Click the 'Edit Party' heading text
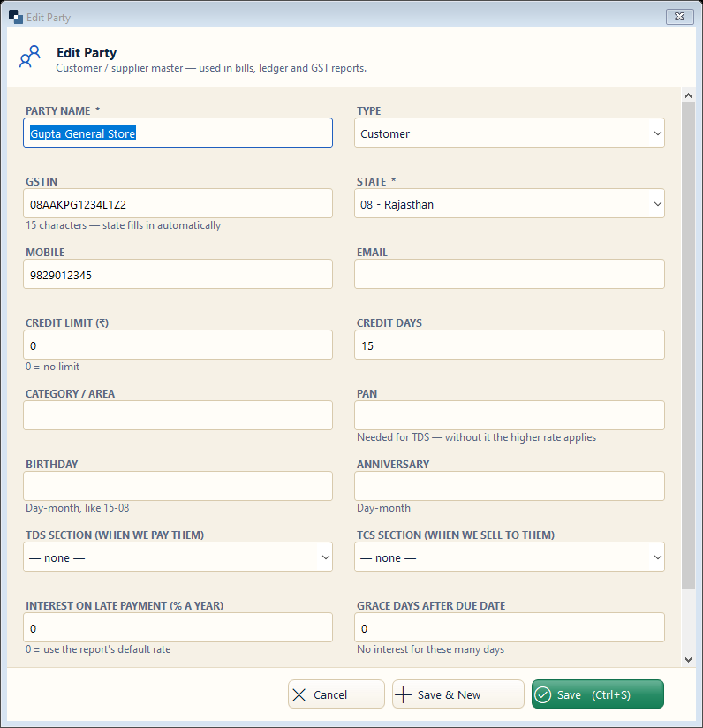This screenshot has width=703, height=728. 87,53
